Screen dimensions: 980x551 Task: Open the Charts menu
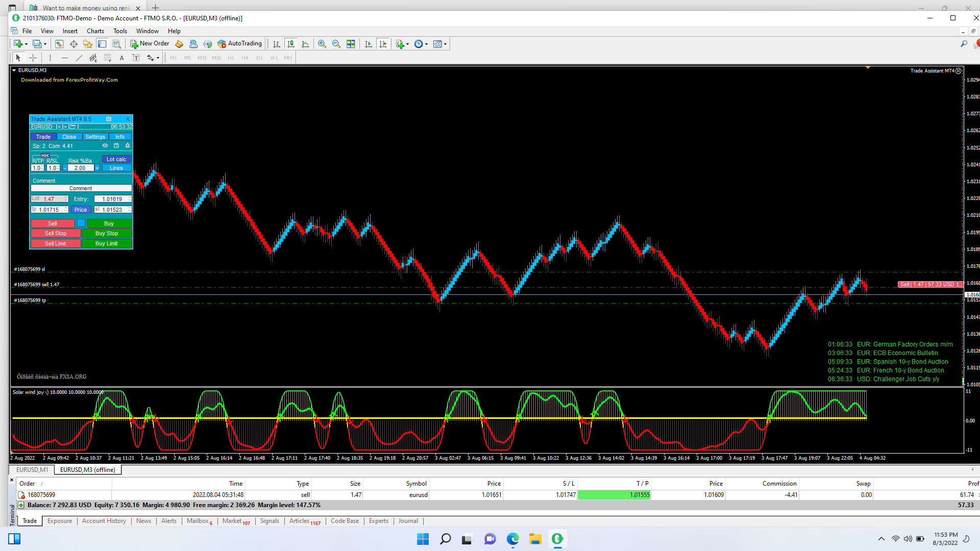coord(95,31)
